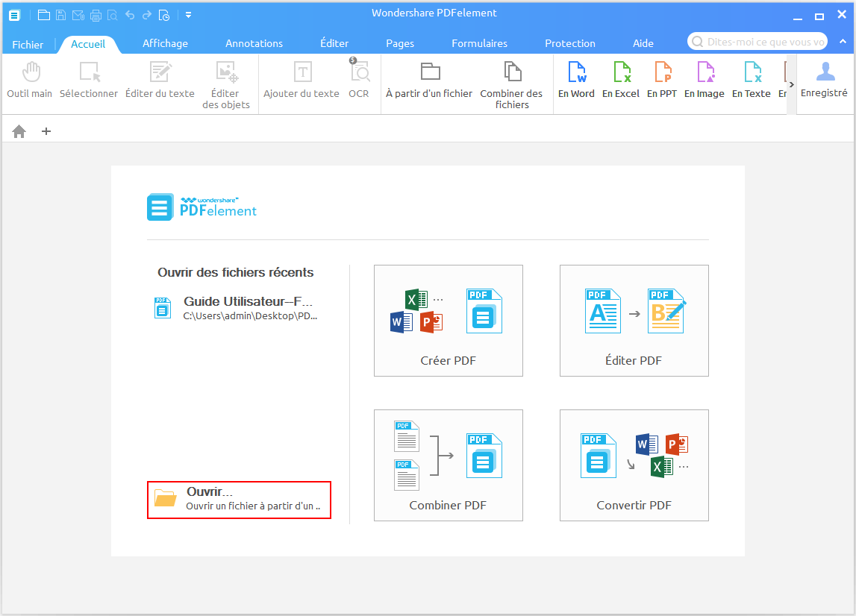Open recent file Guide Utilisateur--F...
856x616 pixels.
pos(236,308)
